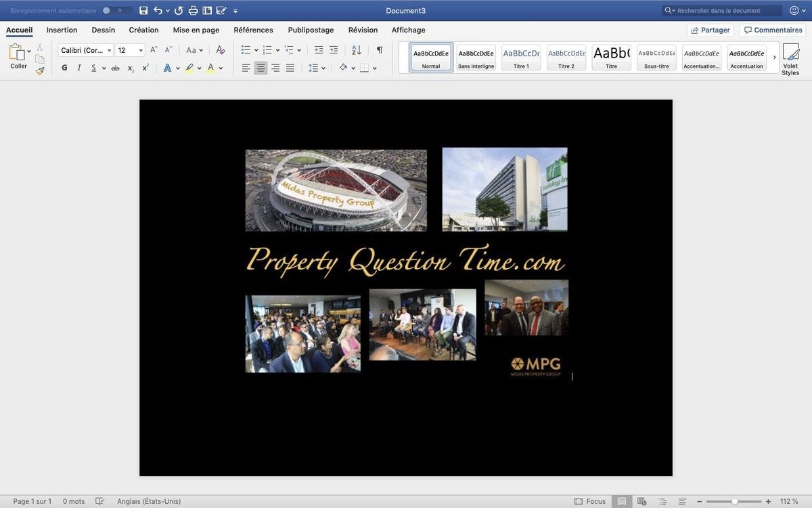Increase the paragraph indent
The height and width of the screenshot is (508, 812).
tap(334, 50)
